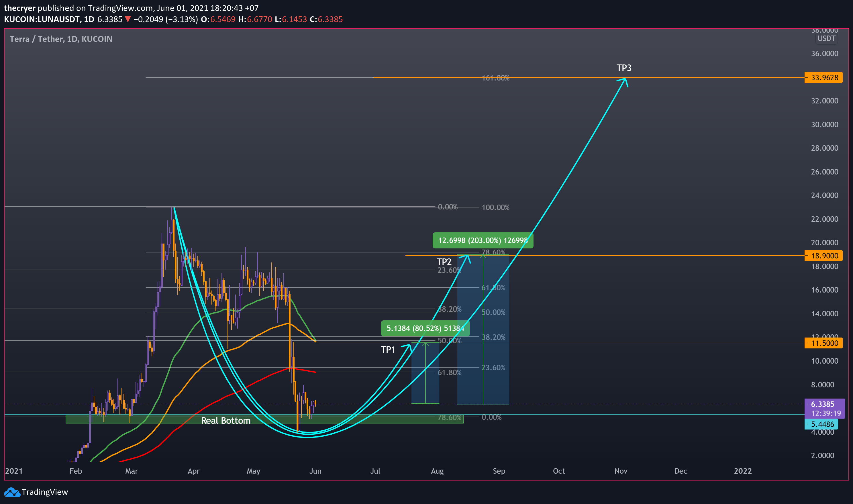Click the 2022 label on time axis
Screen dimensions: 853x504
click(x=743, y=471)
